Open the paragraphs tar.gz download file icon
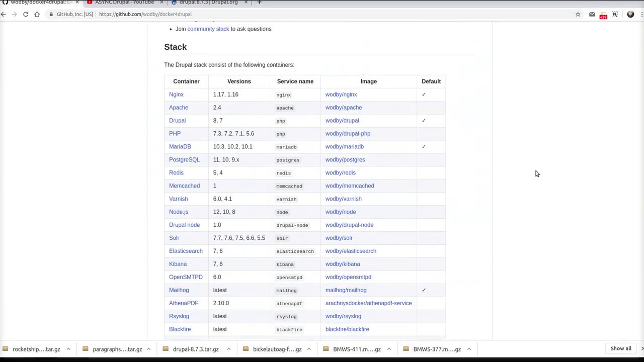The height and width of the screenshot is (362, 644). pyautogui.click(x=86, y=349)
